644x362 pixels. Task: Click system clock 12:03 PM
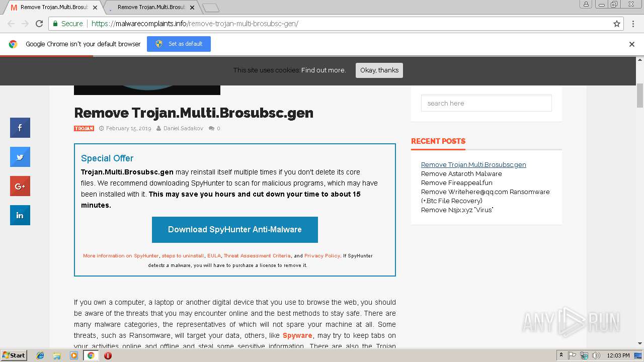[618, 355]
